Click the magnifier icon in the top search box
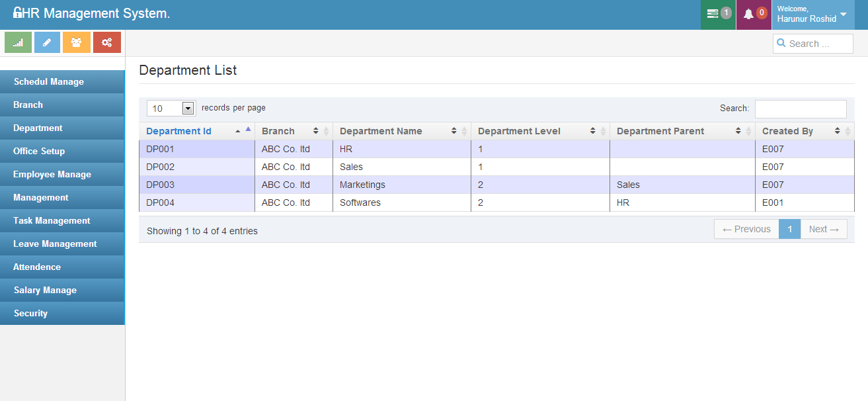 pyautogui.click(x=781, y=44)
